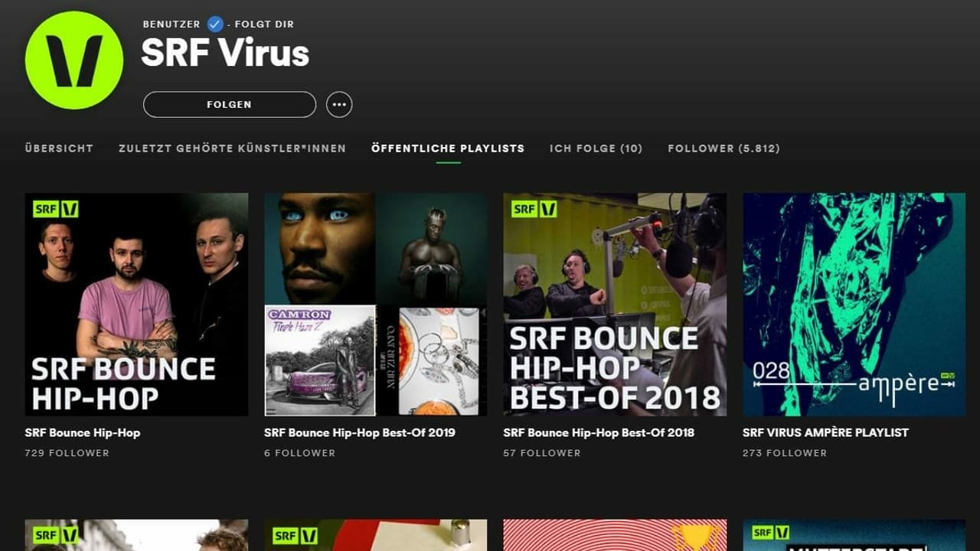Click the SRF Virus profile name heading
Image resolution: width=980 pixels, height=551 pixels.
(x=225, y=53)
